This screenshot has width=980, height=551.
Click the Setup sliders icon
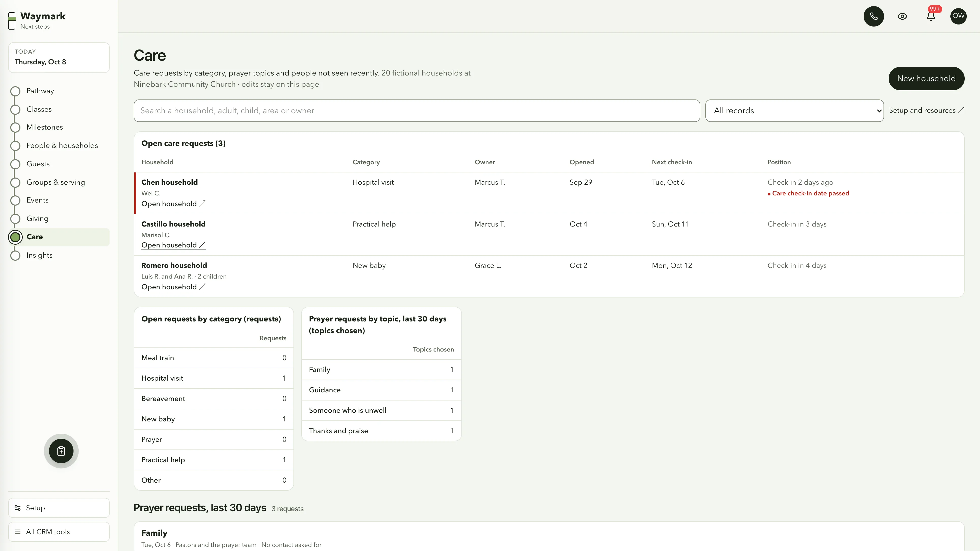[x=18, y=508]
